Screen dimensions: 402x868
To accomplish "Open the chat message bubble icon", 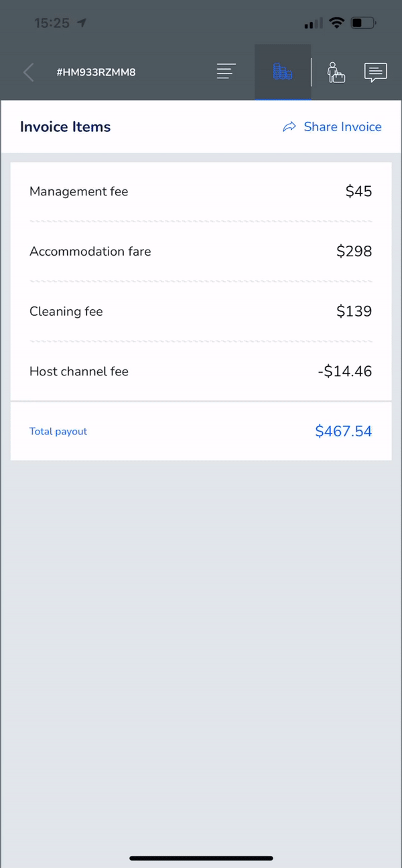I will [375, 72].
